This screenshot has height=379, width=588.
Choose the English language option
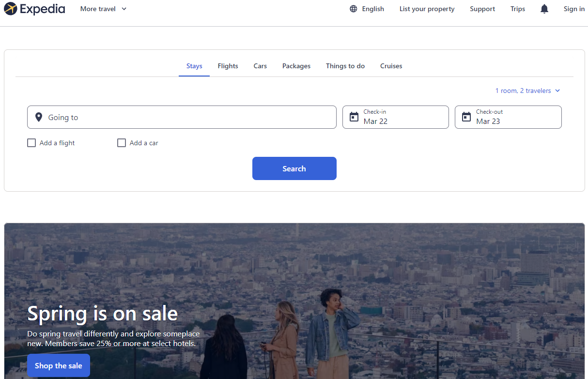[x=367, y=9]
